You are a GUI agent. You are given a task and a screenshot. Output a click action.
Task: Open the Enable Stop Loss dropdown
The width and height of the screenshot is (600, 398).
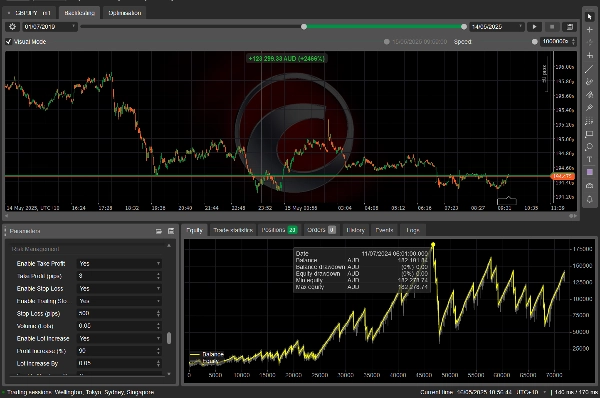119,289
